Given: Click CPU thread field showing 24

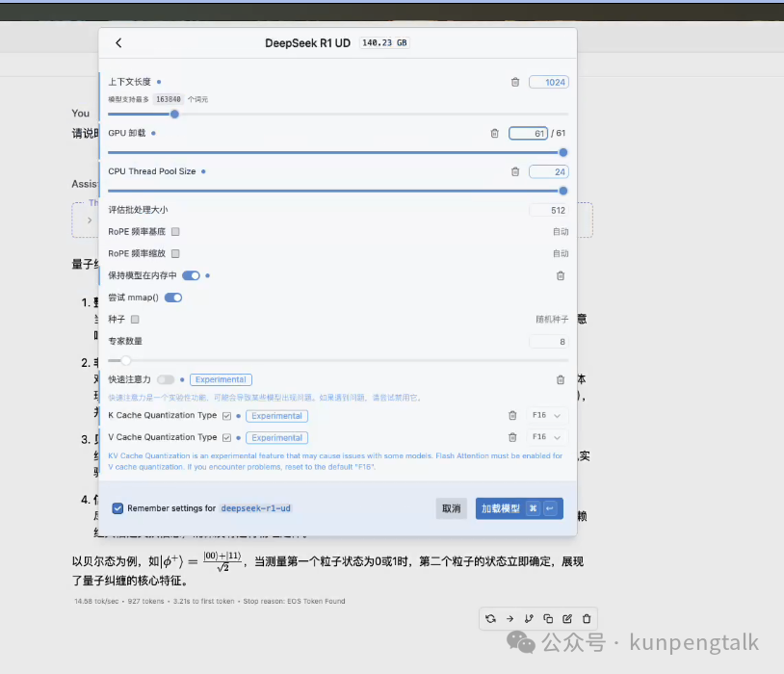Looking at the screenshot, I should point(549,172).
